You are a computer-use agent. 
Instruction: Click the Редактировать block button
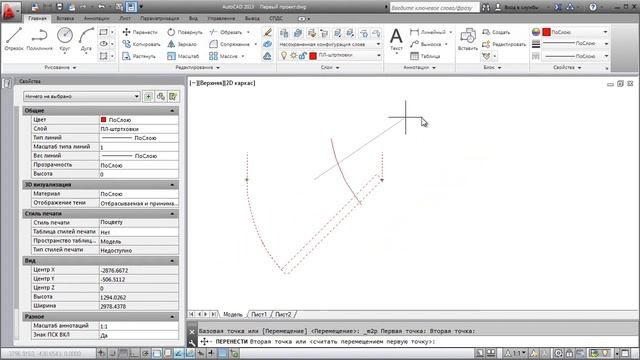(504, 44)
